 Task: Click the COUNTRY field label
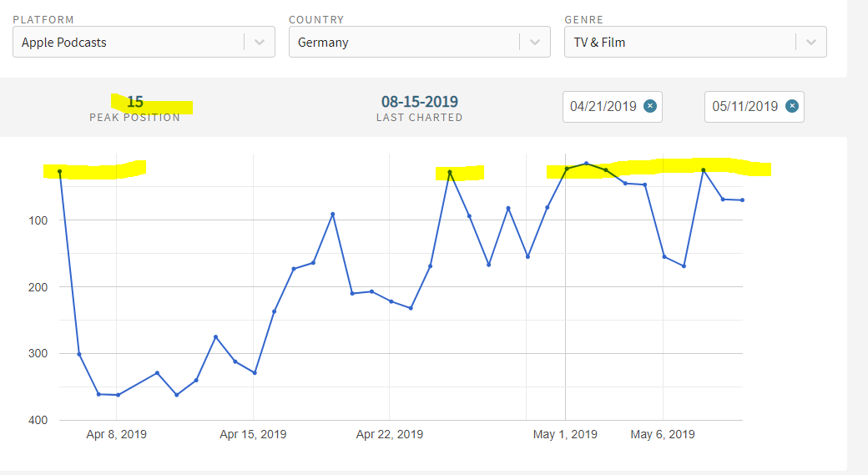click(316, 19)
